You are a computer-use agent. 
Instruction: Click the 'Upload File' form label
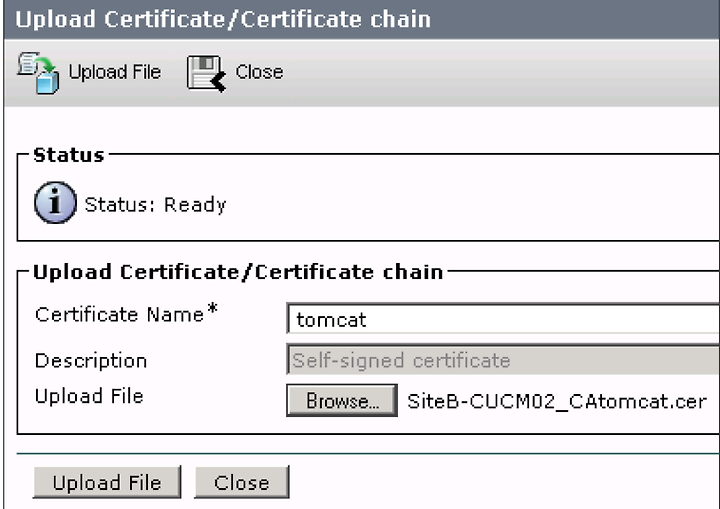[x=89, y=396]
